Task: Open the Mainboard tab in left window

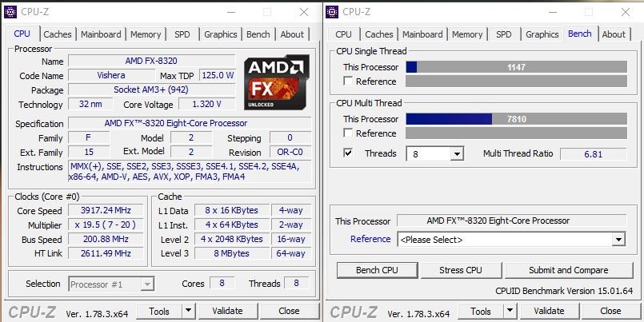Action: 101,34
